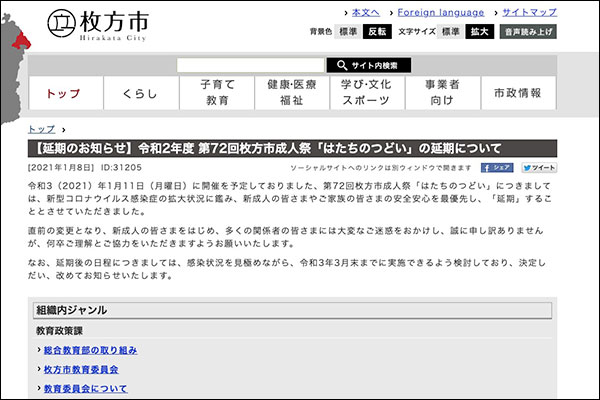Share page via Facebook シェア button
This screenshot has height=400, width=600.
pos(500,168)
